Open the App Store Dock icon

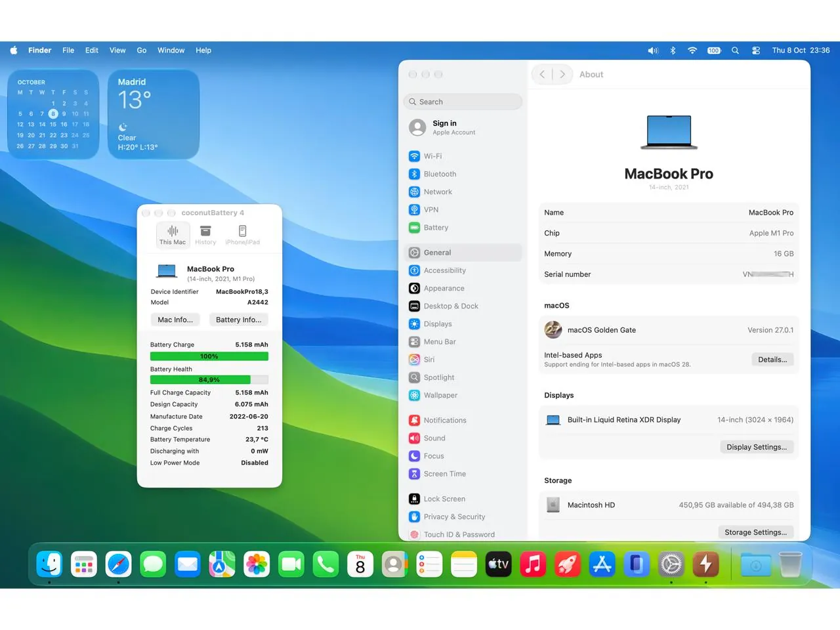coord(602,564)
